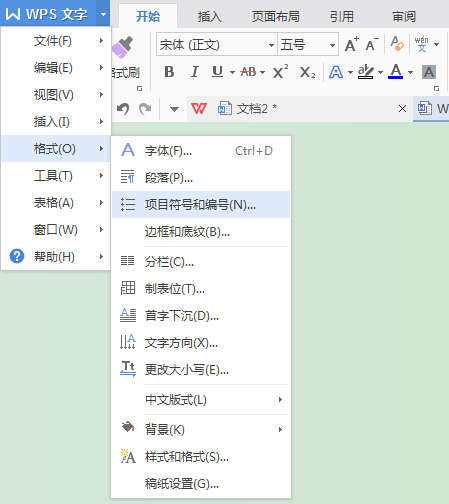Click the WPS 文字 application button
The height and width of the screenshot is (504, 449).
(x=48, y=14)
